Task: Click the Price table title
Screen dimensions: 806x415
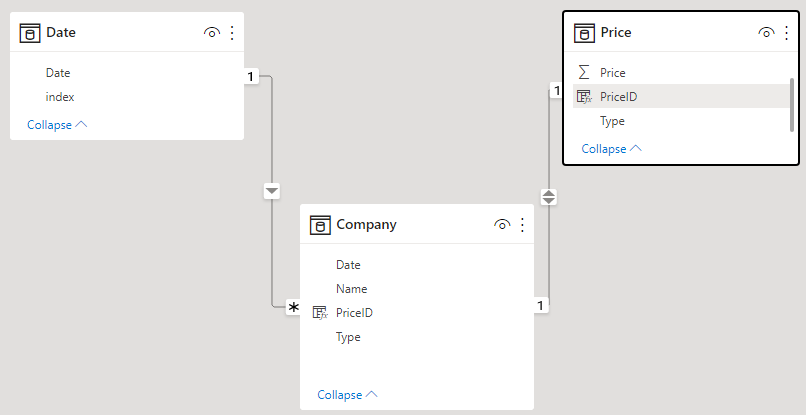Action: [x=616, y=32]
